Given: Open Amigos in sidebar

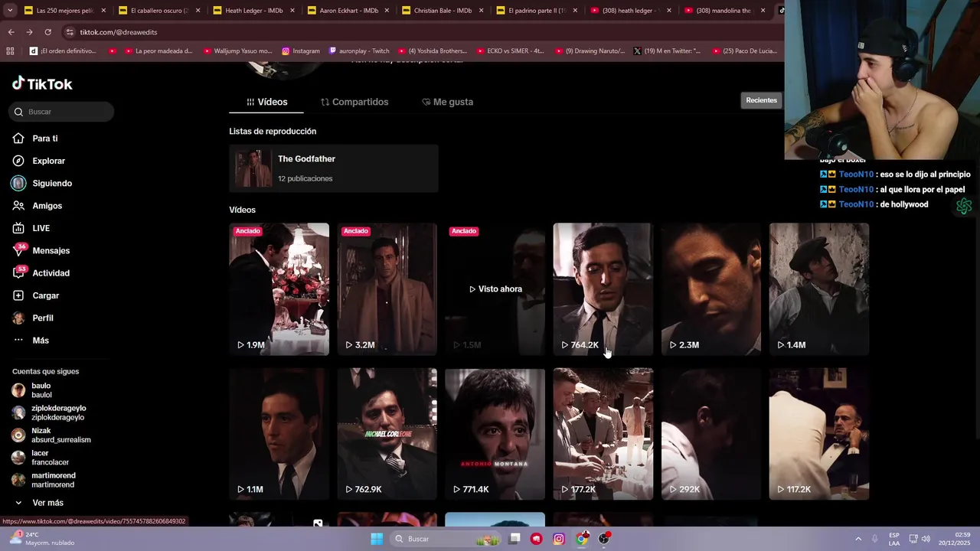Looking at the screenshot, I should click(x=47, y=206).
